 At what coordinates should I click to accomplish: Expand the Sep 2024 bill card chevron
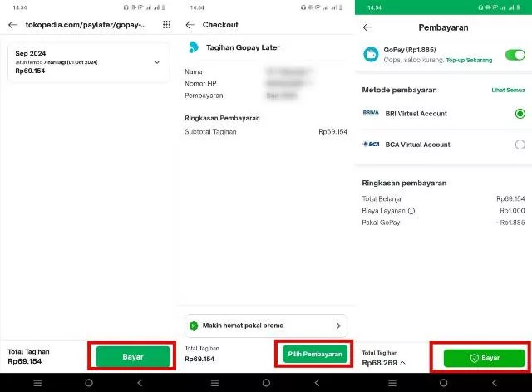point(157,62)
